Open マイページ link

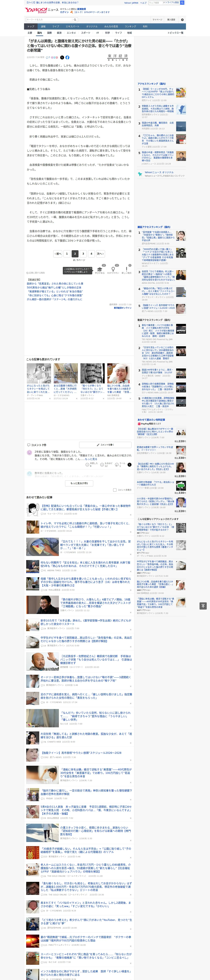click(x=157, y=20)
